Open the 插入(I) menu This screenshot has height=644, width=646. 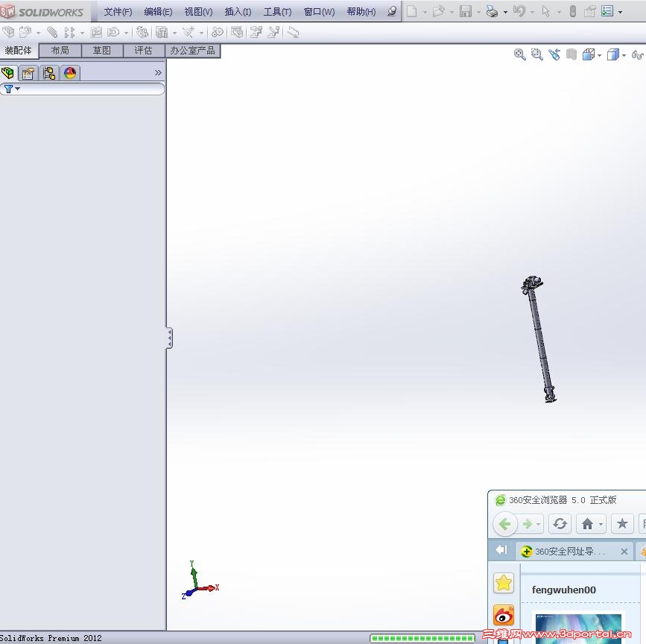click(238, 12)
